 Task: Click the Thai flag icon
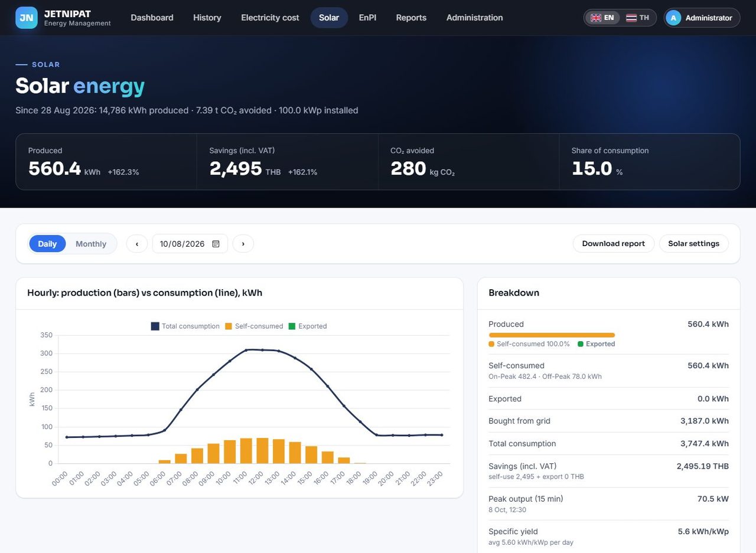(x=631, y=18)
